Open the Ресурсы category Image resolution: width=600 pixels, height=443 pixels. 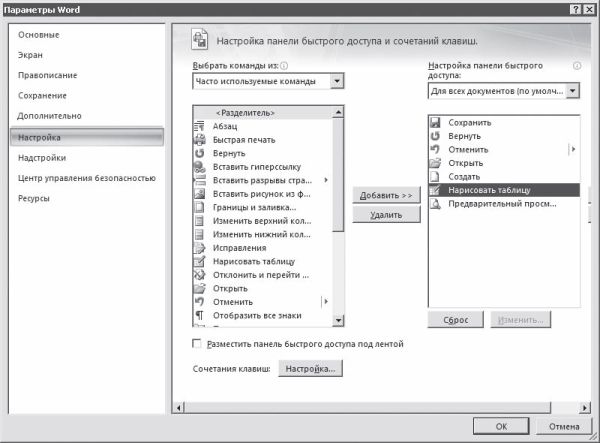(34, 198)
